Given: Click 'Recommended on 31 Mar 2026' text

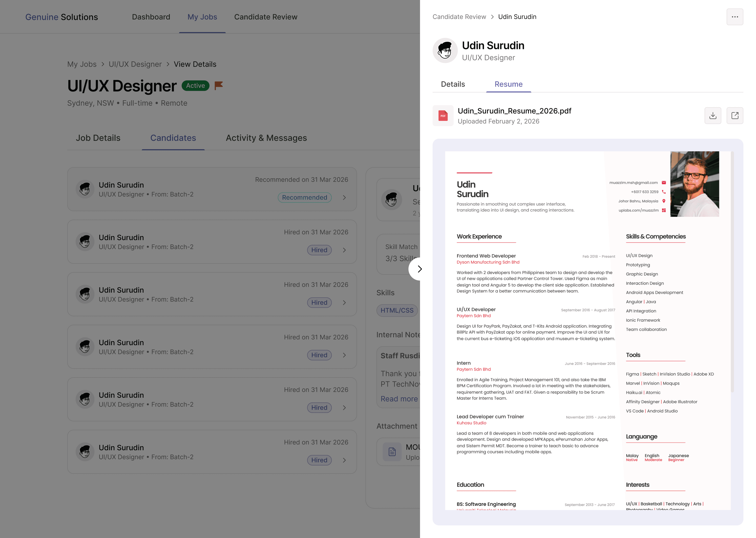Looking at the screenshot, I should pyautogui.click(x=302, y=179).
